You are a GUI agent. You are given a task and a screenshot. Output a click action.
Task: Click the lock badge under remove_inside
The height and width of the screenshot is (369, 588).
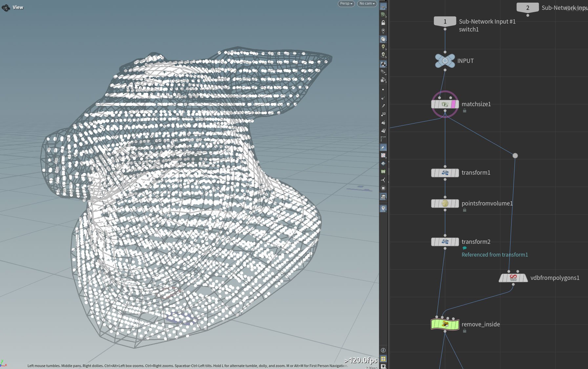pyautogui.click(x=465, y=331)
